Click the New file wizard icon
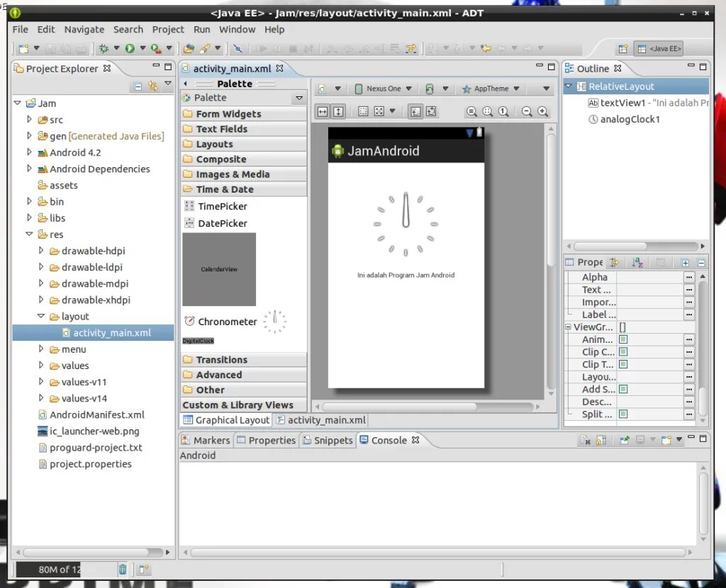Screen dimensions: 726x588 (23, 49)
